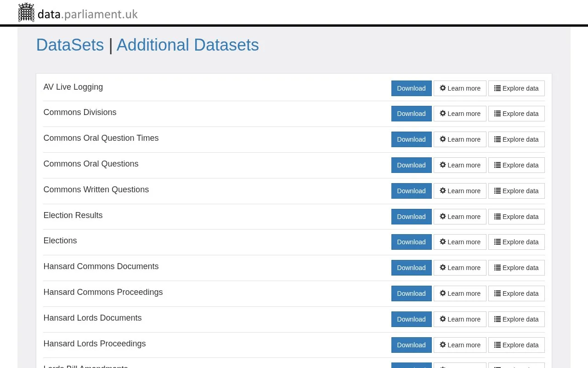Download the Elections dataset
This screenshot has height=368, width=588.
pyautogui.click(x=411, y=242)
